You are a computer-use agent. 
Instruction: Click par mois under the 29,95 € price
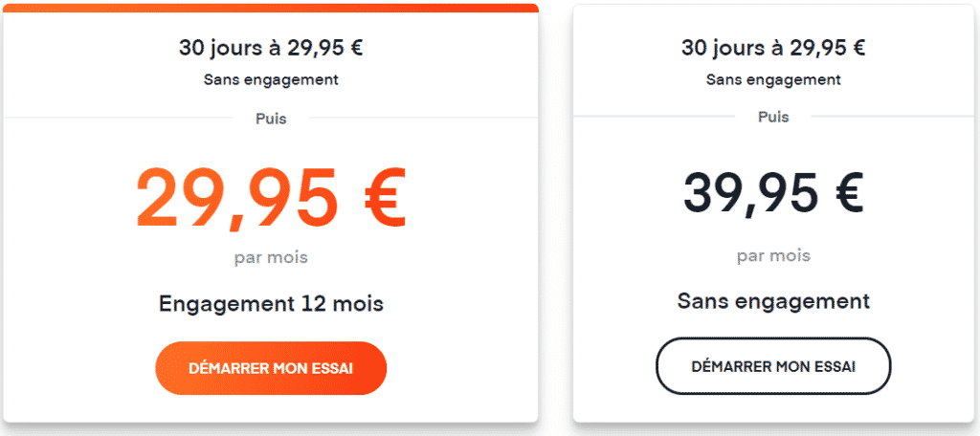click(x=271, y=257)
